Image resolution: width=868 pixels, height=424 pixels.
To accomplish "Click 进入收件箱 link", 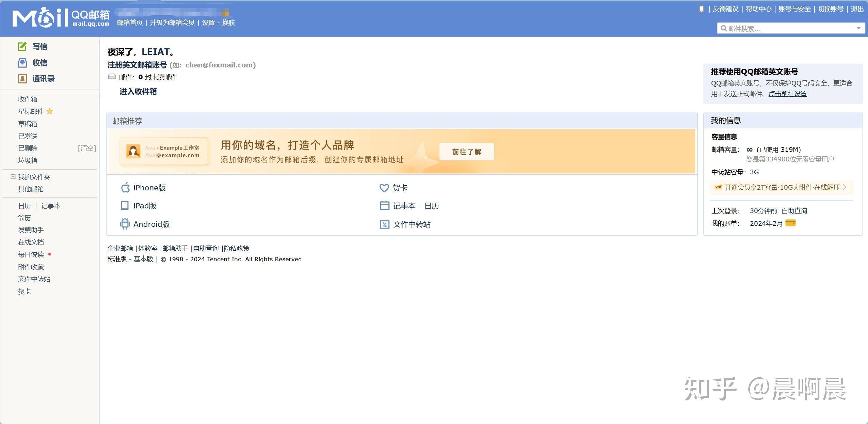I will point(138,91).
